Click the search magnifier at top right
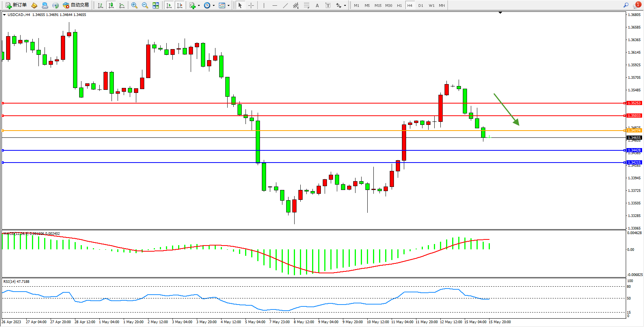Screen dimensions: 644x327 (x=626, y=5)
